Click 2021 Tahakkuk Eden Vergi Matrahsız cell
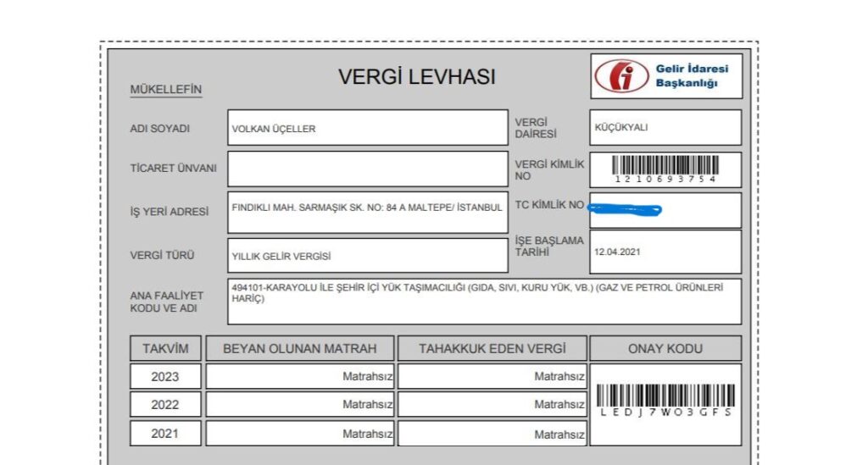Image resolution: width=868 pixels, height=465 pixels. pyautogui.click(x=492, y=434)
